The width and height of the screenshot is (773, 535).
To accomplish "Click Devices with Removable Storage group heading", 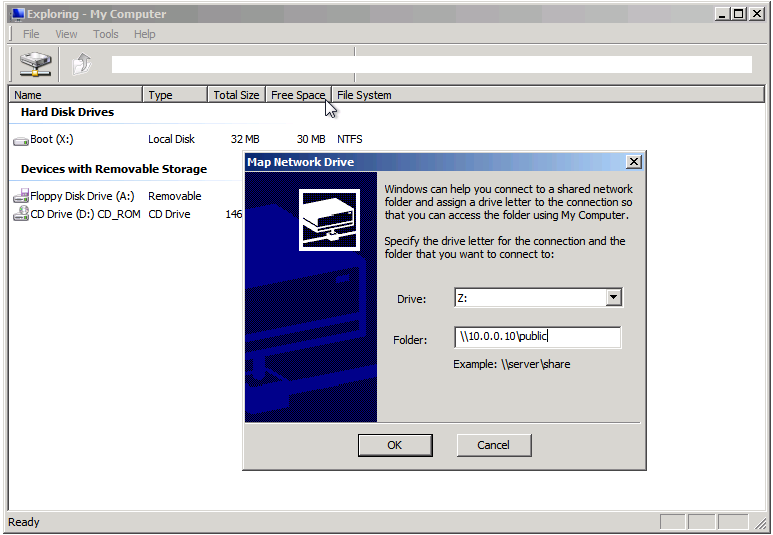I will 114,169.
